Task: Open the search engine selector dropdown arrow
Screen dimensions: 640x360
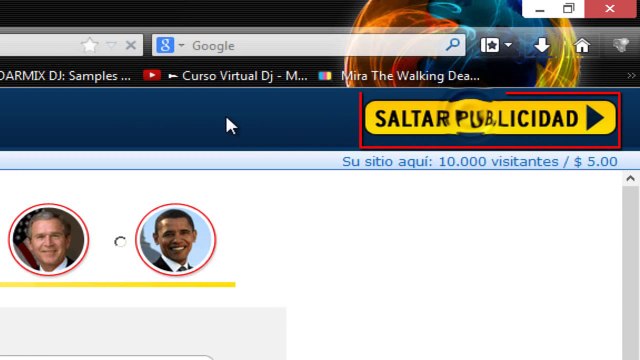Action: coord(181,45)
